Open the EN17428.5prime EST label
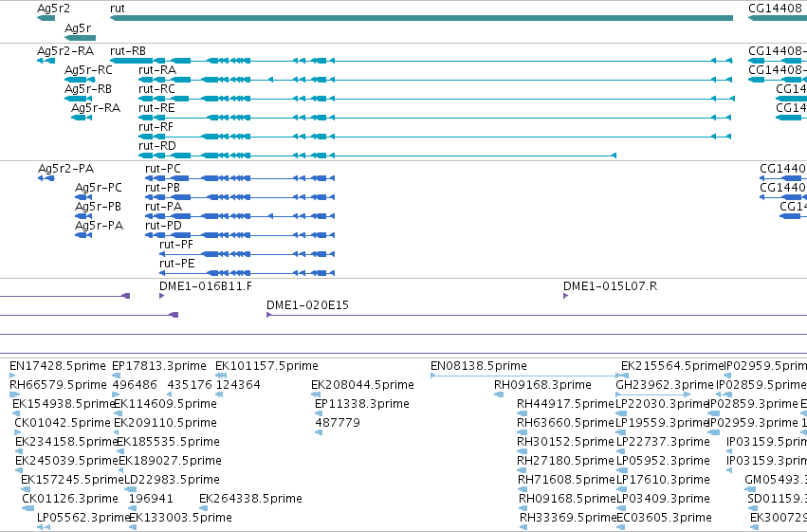Viewport: 807px width, 532px height. (x=58, y=366)
